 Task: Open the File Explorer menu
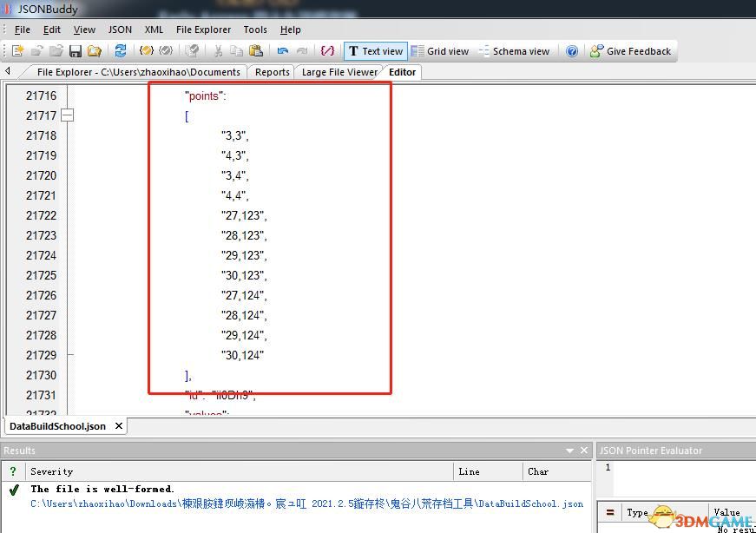click(x=203, y=30)
